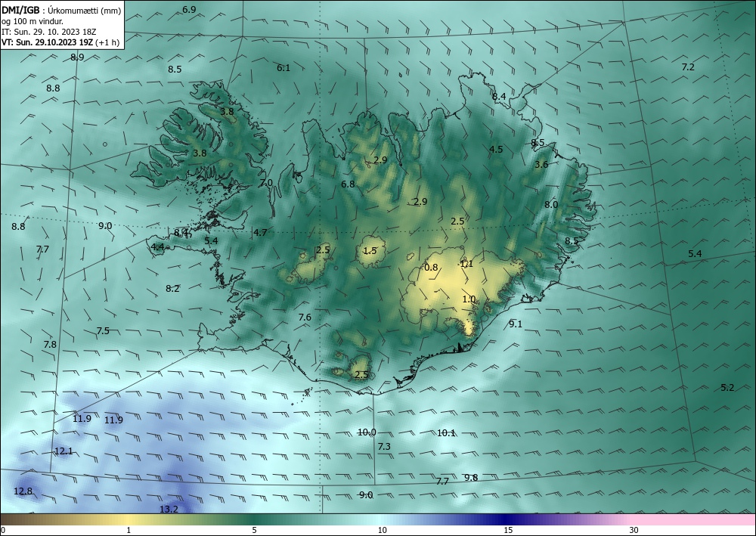Click the title text 'DMI/IGB : Úrkomumætti (mm)'
The image size is (756, 536).
[x=61, y=10]
